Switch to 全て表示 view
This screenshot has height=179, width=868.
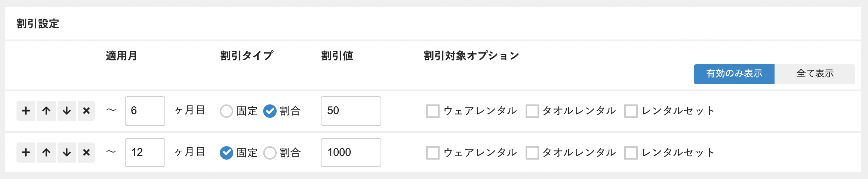pos(815,74)
